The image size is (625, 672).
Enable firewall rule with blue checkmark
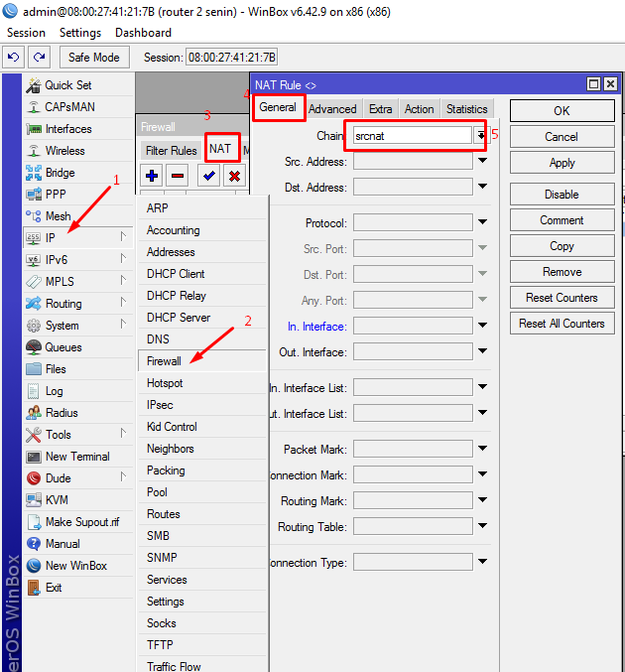tap(209, 176)
